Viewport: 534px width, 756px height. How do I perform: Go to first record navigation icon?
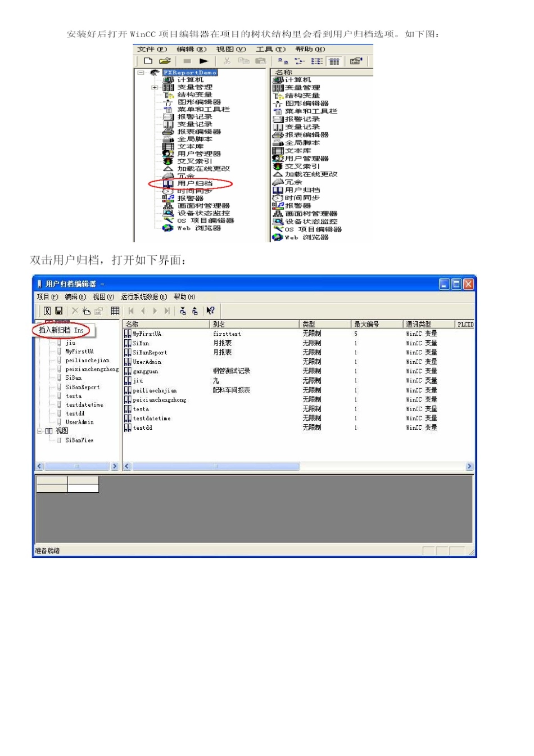tap(131, 310)
